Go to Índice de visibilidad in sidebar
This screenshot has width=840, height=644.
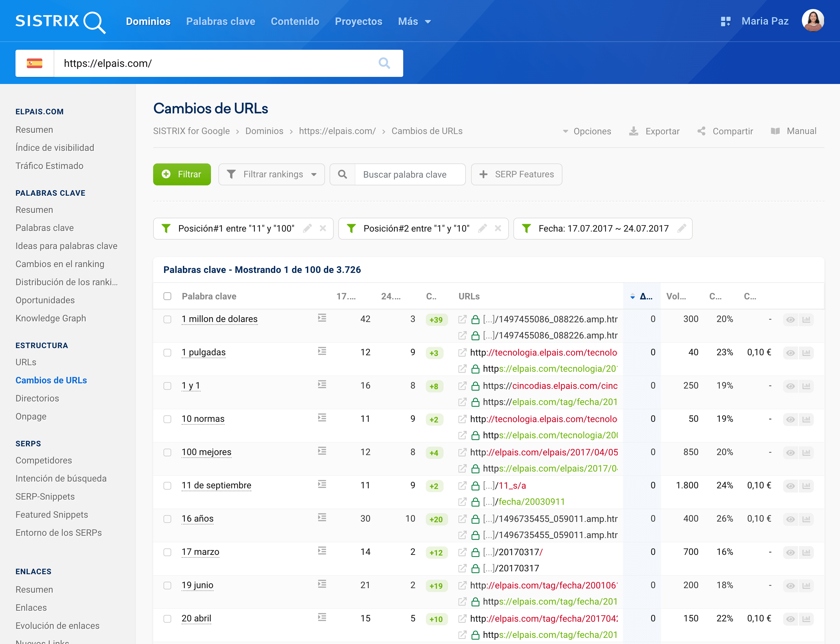coord(55,148)
